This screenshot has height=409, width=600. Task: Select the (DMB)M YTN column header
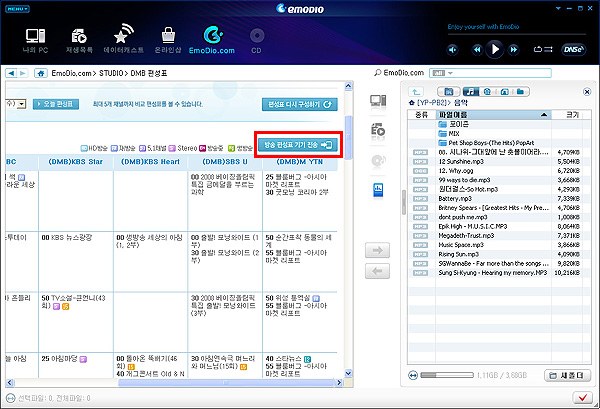pos(300,162)
